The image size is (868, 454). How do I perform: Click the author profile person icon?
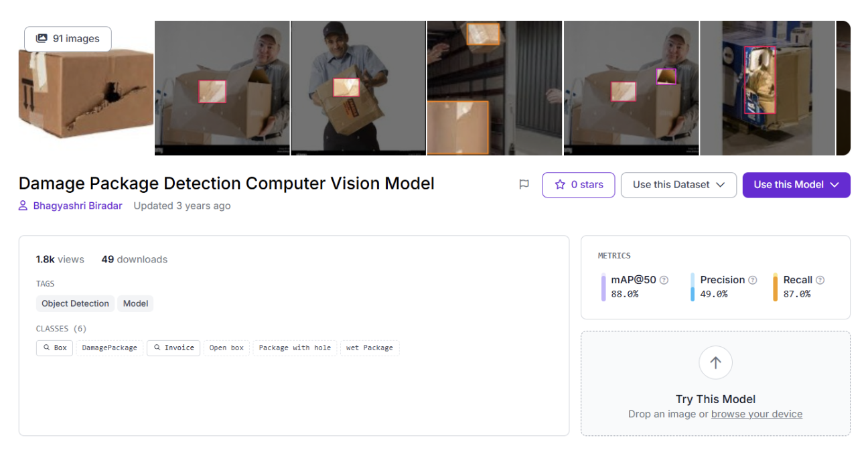click(x=23, y=206)
